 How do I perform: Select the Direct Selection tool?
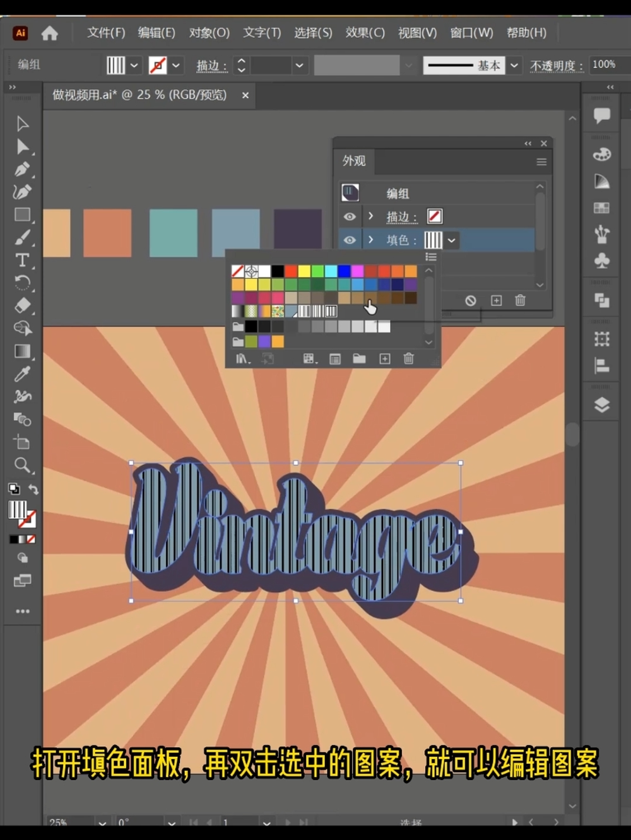pyautogui.click(x=22, y=146)
